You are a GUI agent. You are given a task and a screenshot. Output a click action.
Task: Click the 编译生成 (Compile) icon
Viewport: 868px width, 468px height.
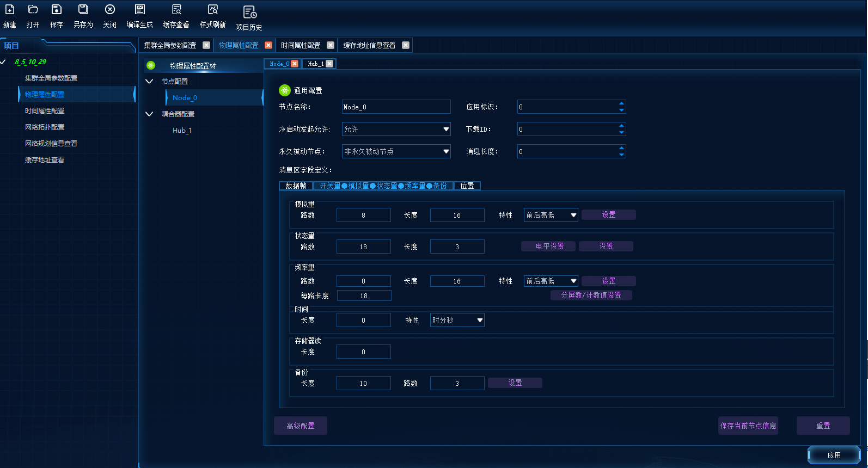point(140,10)
